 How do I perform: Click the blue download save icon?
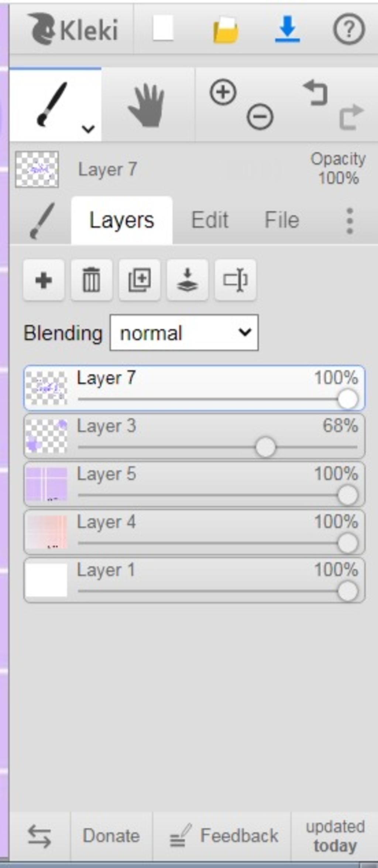[x=288, y=28]
